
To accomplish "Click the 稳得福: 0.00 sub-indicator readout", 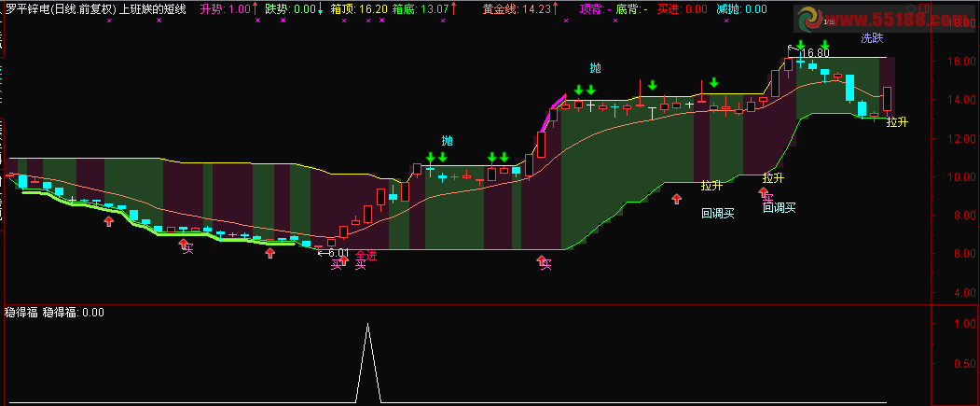I will [73, 313].
